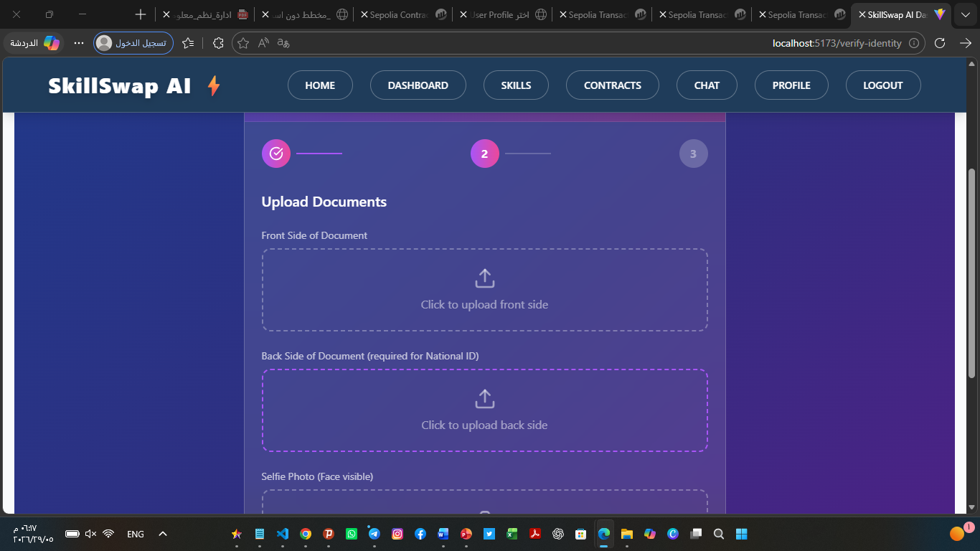The height and width of the screenshot is (551, 980).
Task: Open Telegram from the taskbar
Action: (x=374, y=534)
